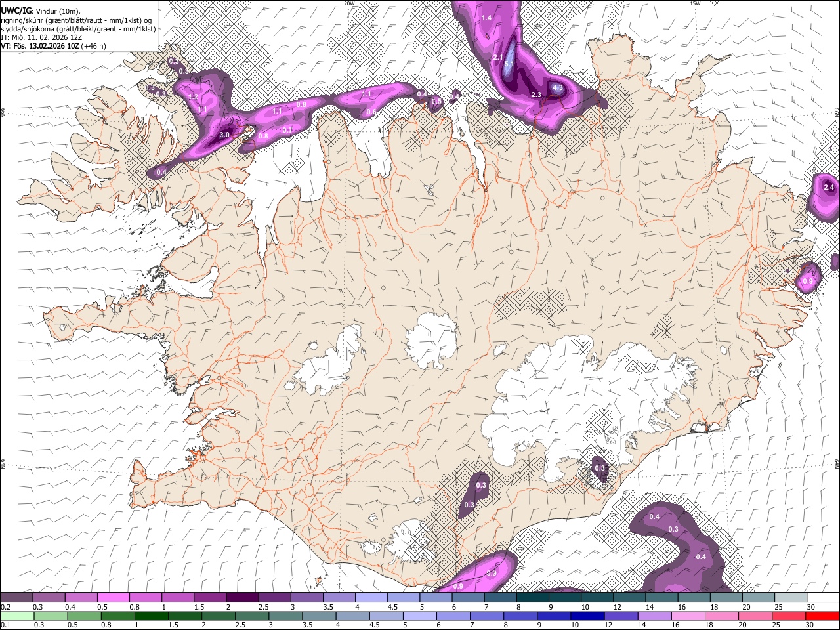
Task: Click the magenta swatch above label 1 in the top legend row
Action: (x=177, y=598)
